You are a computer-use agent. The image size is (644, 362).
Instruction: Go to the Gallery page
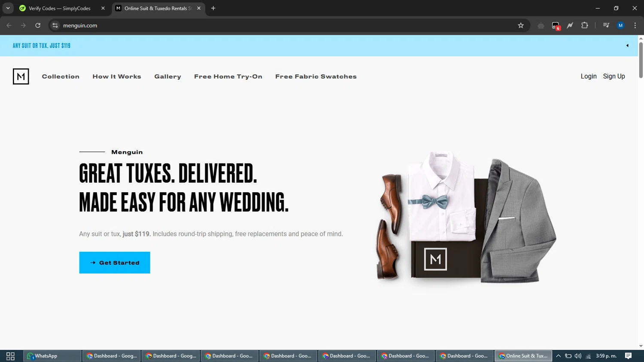pos(167,76)
